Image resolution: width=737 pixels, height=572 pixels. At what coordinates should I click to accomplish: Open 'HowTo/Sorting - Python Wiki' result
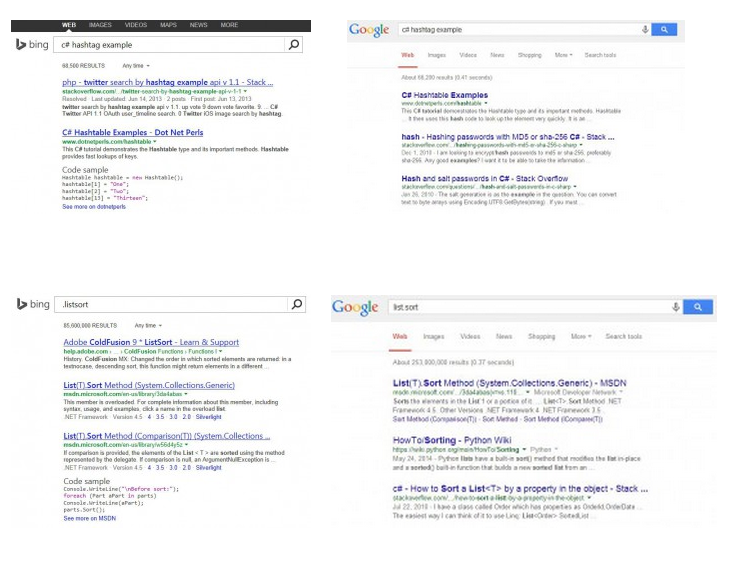(452, 440)
